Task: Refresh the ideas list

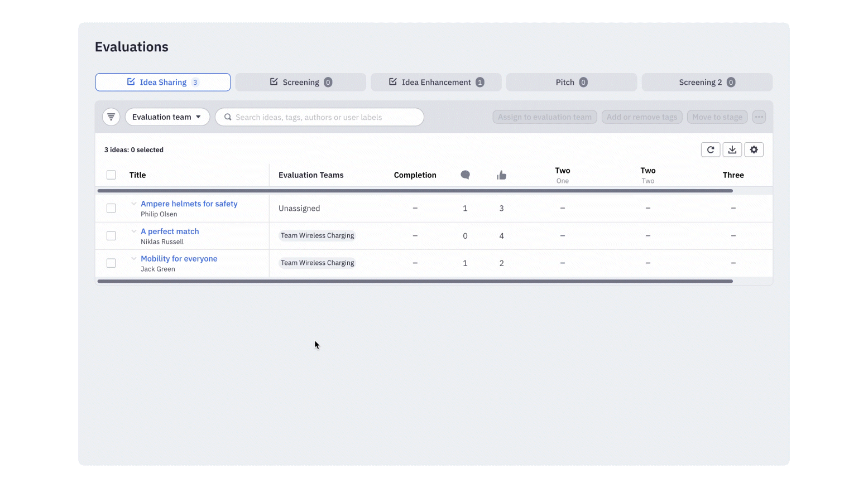Action: pos(711,149)
